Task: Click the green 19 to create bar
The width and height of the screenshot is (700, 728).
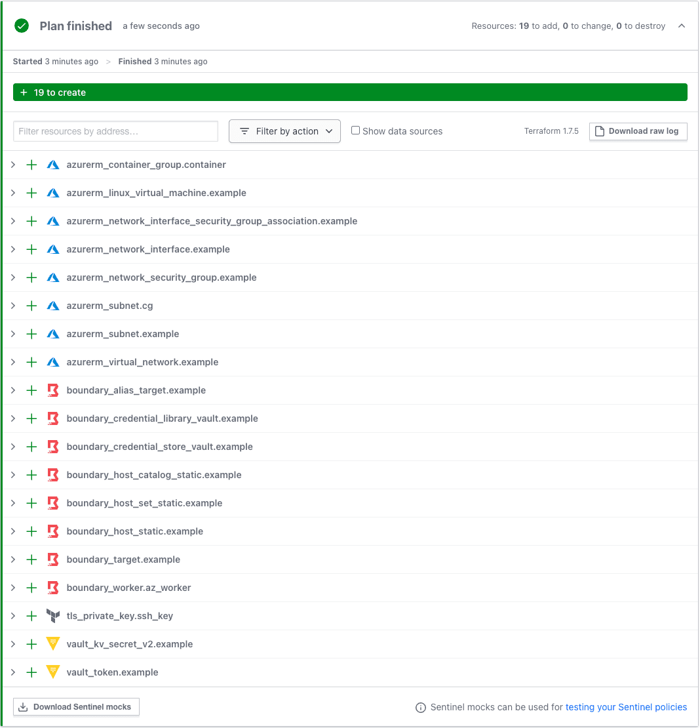Action: click(350, 92)
